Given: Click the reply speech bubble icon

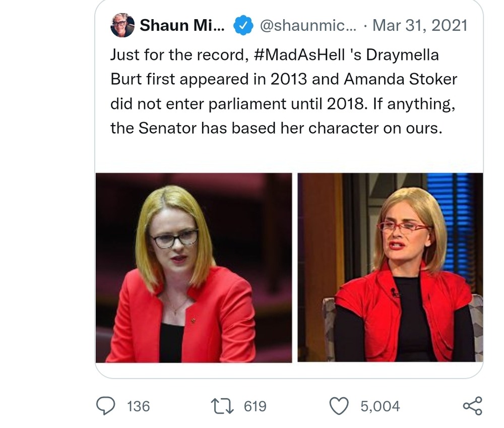Looking at the screenshot, I should tap(105, 406).
